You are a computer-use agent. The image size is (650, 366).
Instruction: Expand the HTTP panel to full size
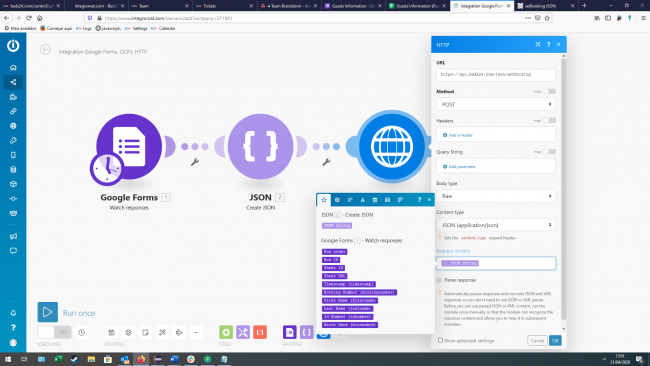(538, 44)
